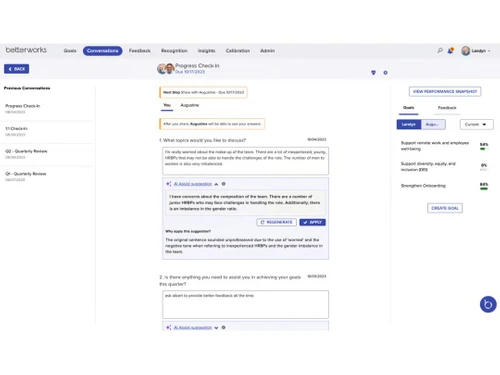Click progress bar for Support remote work goal
Screen dimensions: 500x375
click(x=484, y=149)
